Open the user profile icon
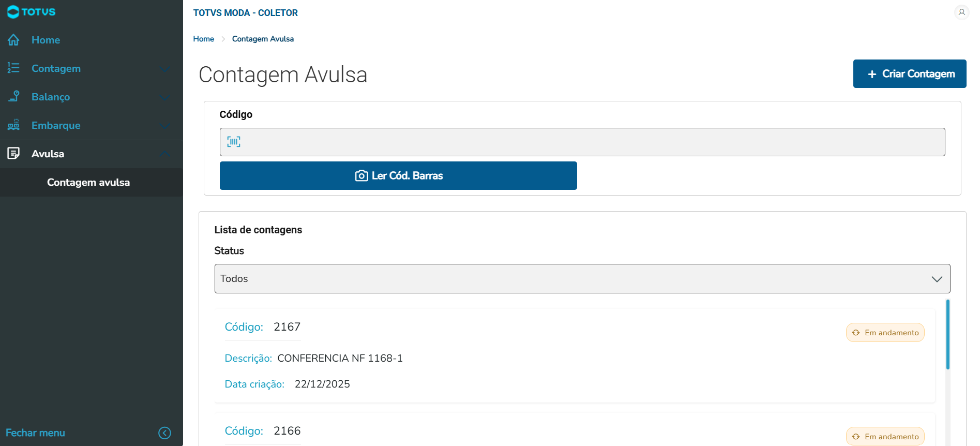This screenshot has height=446, width=980. (961, 12)
